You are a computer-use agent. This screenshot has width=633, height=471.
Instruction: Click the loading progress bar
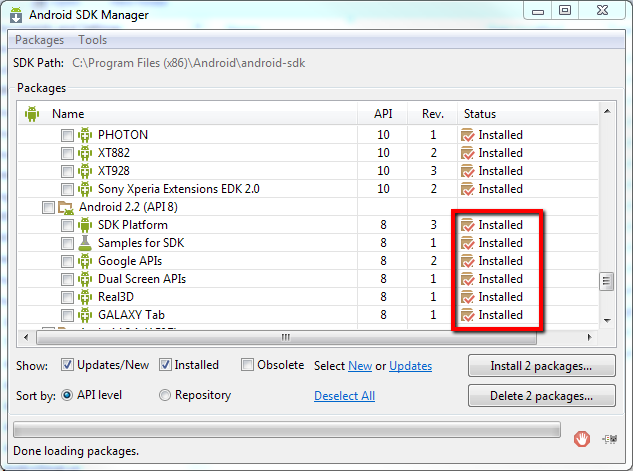tap(286, 430)
